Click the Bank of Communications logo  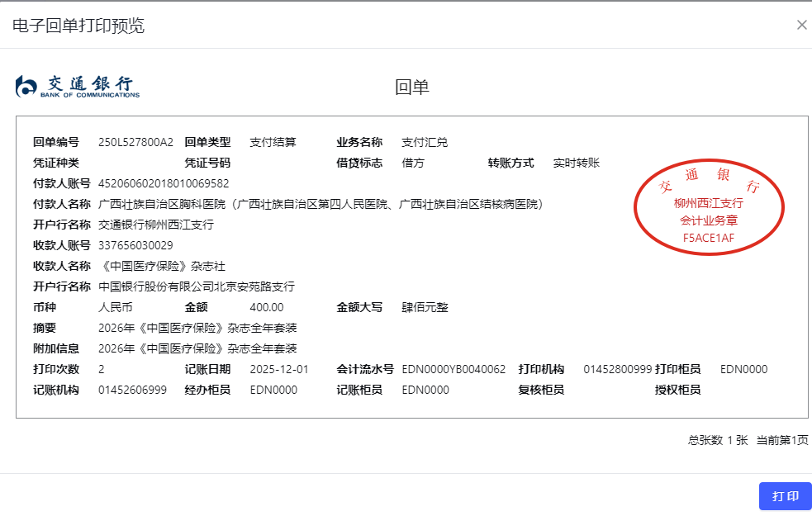click(x=78, y=86)
